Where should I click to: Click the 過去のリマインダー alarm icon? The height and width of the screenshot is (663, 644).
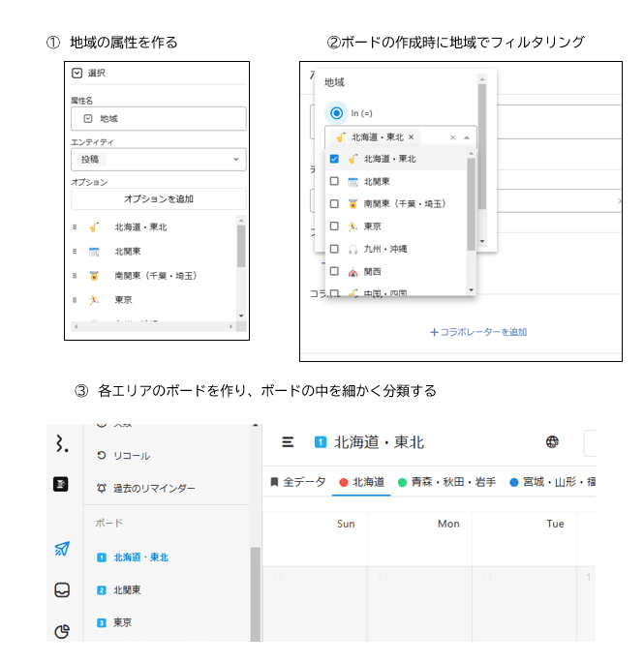coord(101,488)
